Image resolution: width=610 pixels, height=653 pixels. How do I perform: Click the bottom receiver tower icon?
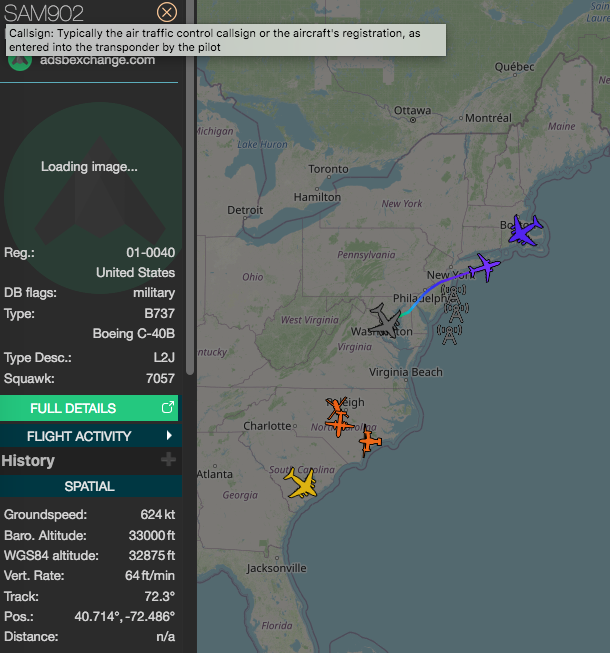point(449,335)
